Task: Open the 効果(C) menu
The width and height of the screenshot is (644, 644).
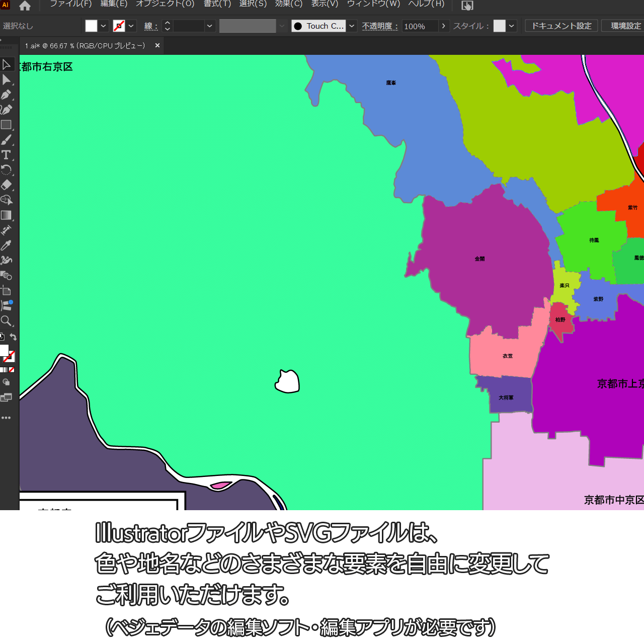Action: click(289, 4)
